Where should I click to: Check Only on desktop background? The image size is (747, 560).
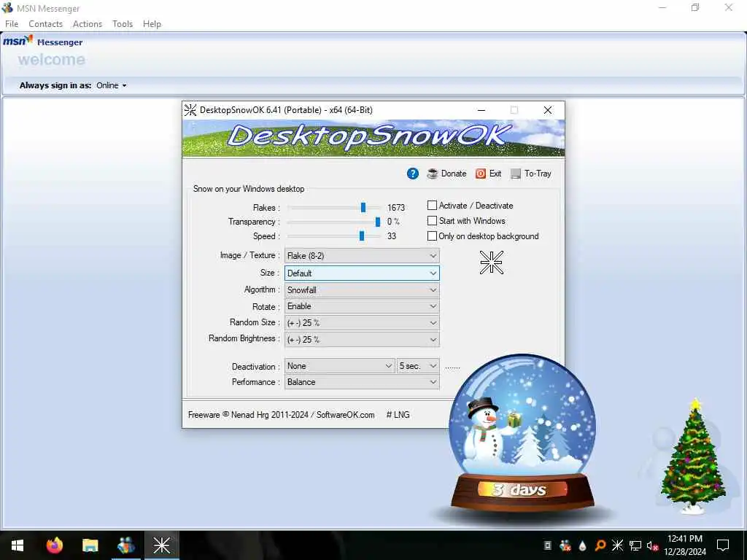[x=432, y=236]
